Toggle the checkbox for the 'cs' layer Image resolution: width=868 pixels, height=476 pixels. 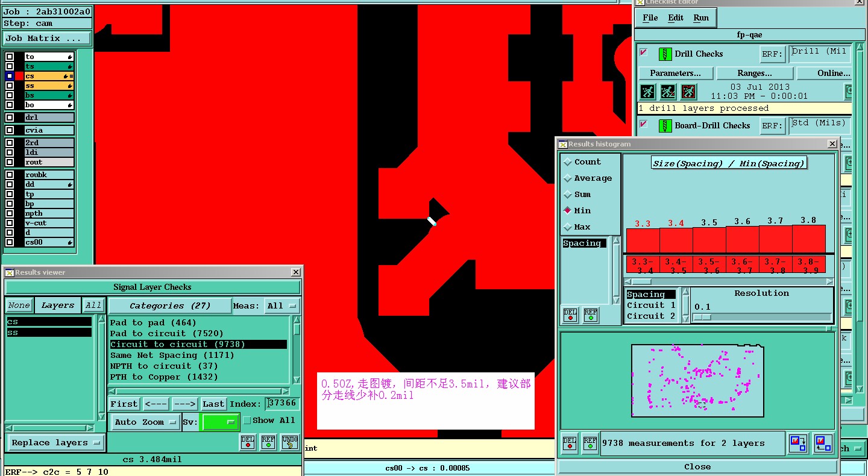(10, 76)
